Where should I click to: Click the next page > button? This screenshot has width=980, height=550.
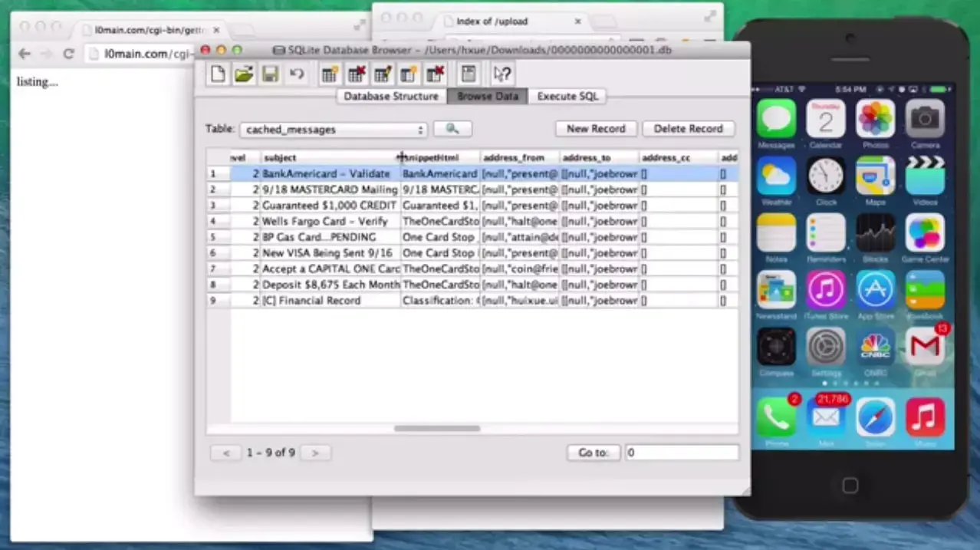tap(315, 453)
